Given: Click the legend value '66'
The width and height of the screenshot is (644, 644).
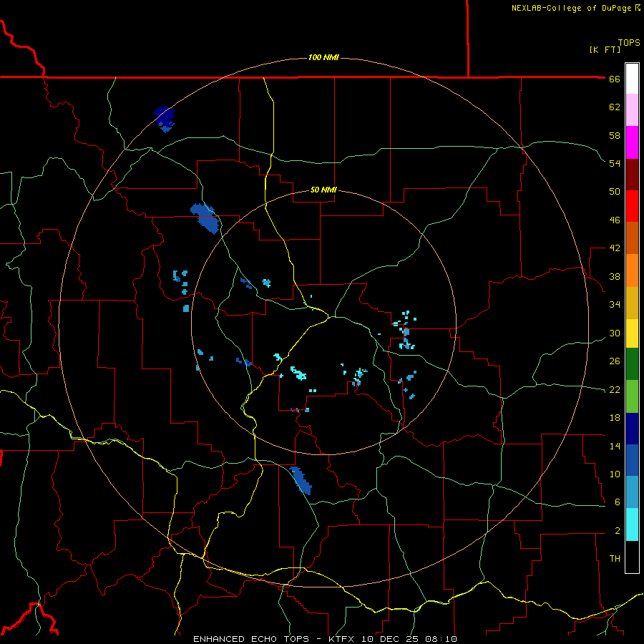Looking at the screenshot, I should [615, 79].
